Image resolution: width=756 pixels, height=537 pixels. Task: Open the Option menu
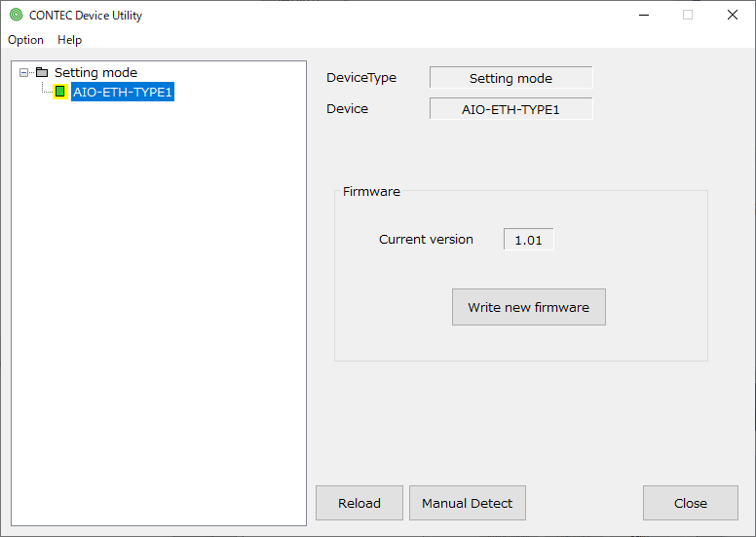pos(25,40)
